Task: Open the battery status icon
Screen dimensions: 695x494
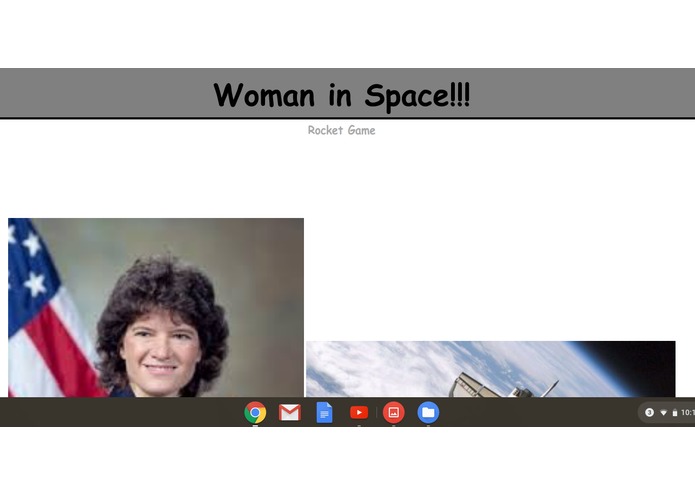Action: [x=675, y=413]
